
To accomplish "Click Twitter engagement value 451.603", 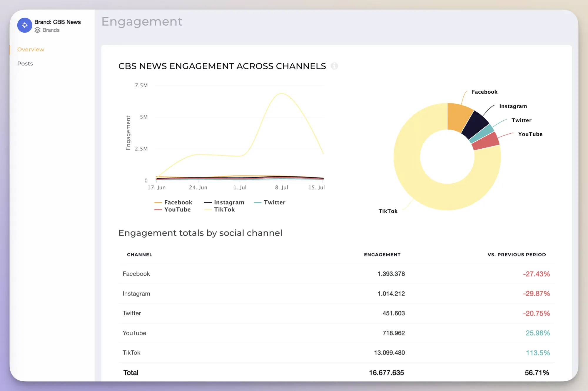I will [394, 313].
